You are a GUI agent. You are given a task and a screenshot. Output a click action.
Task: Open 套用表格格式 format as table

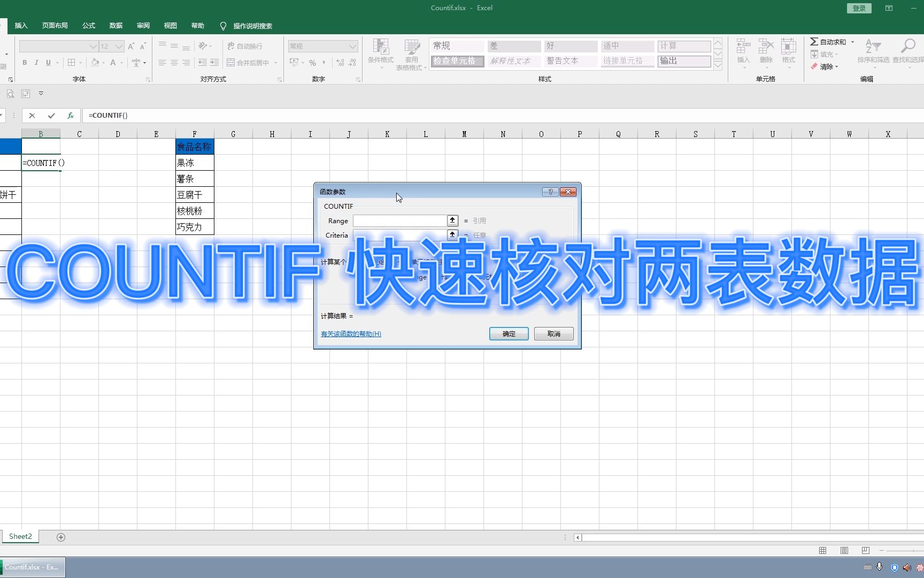(x=412, y=54)
